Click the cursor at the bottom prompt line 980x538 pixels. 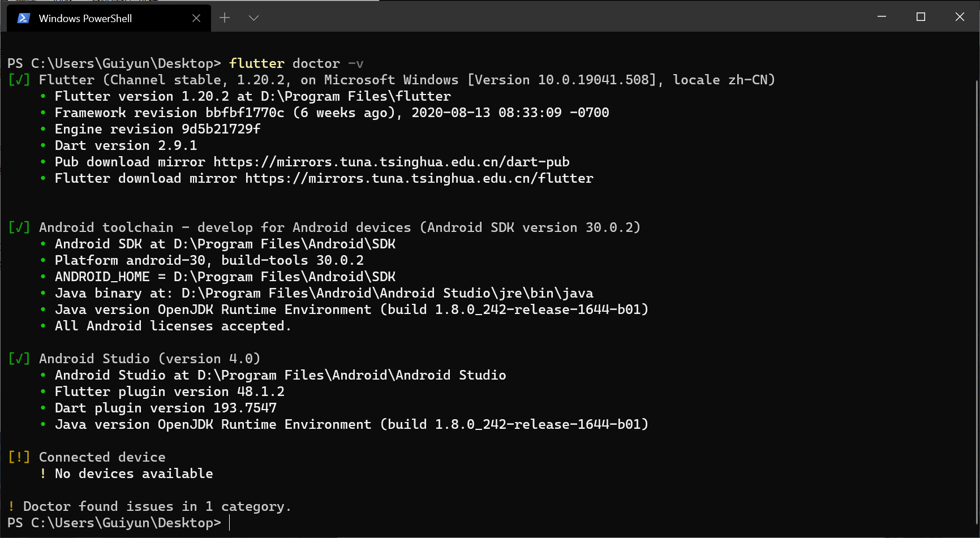[230, 523]
